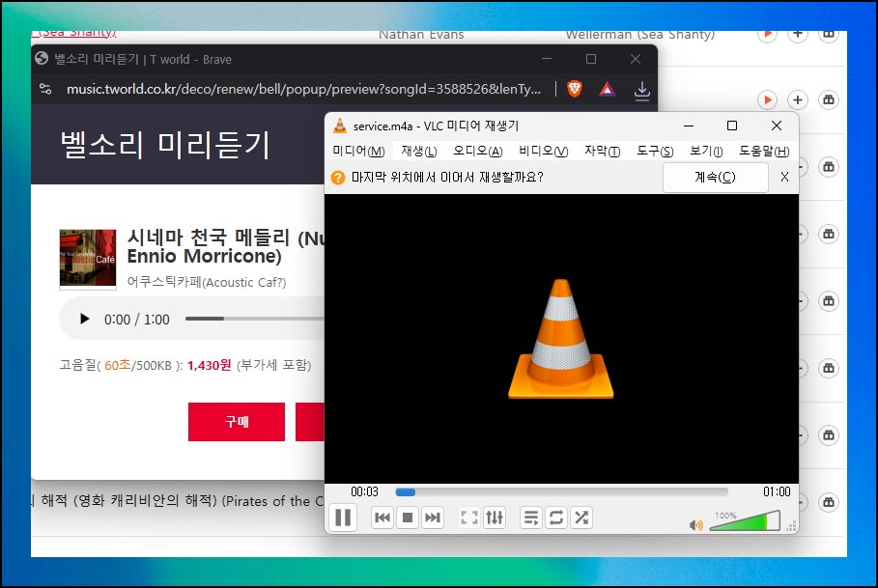The image size is (878, 588).
Task: Click the 어쿠스틱카페(Acoustic Caf?) artist text
Action: [x=207, y=282]
